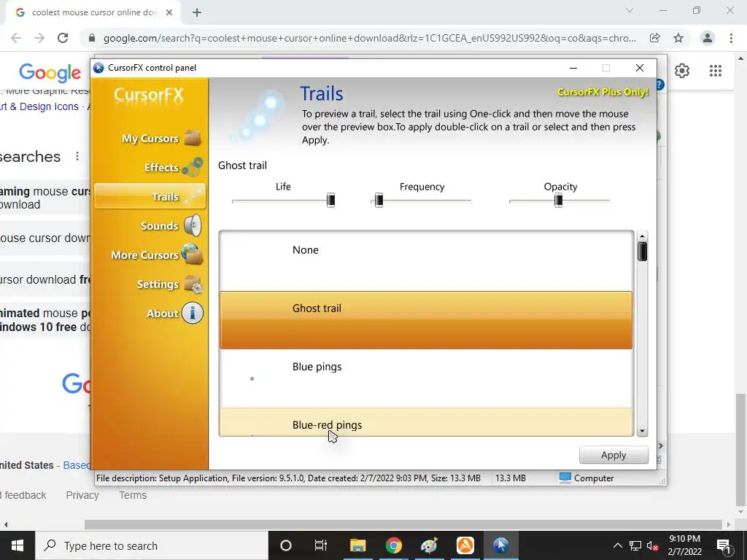This screenshot has height=560, width=747.
Task: Click the Computer status bar entry
Action: pyautogui.click(x=587, y=478)
